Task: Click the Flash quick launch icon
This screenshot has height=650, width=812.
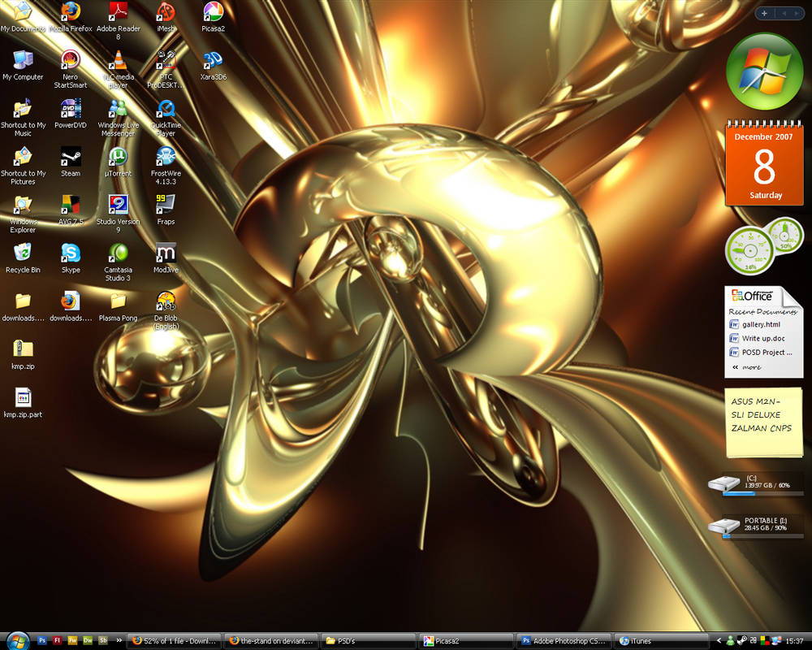Action: [58, 641]
